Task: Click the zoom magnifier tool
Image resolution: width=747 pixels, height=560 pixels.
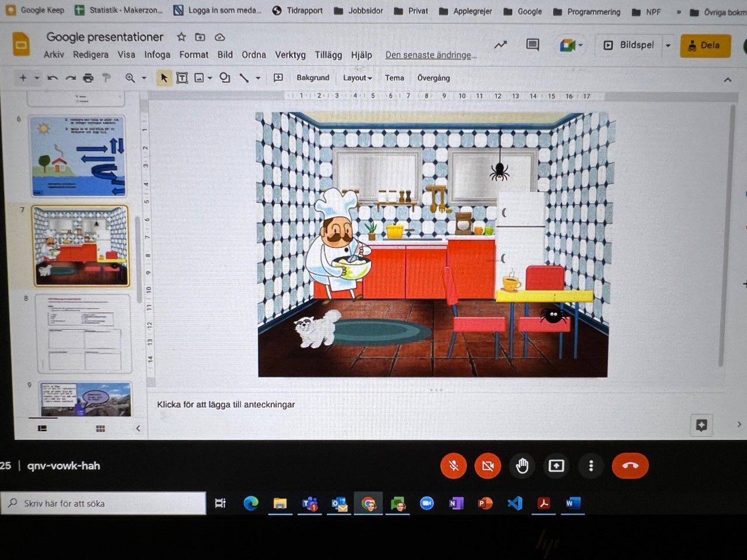Action: (130, 78)
